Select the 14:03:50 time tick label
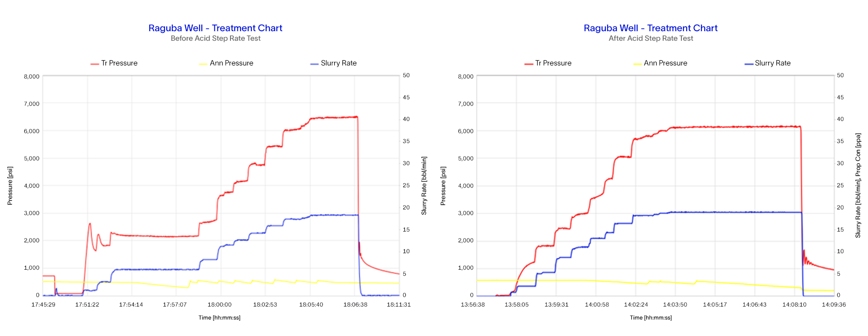868x336 pixels. tap(675, 305)
